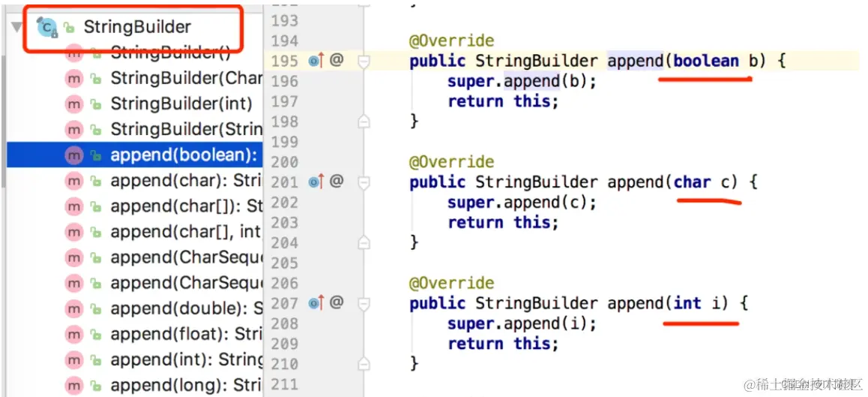Click line number 205 in the gutter
Screen dimensions: 868x397
pos(285,263)
